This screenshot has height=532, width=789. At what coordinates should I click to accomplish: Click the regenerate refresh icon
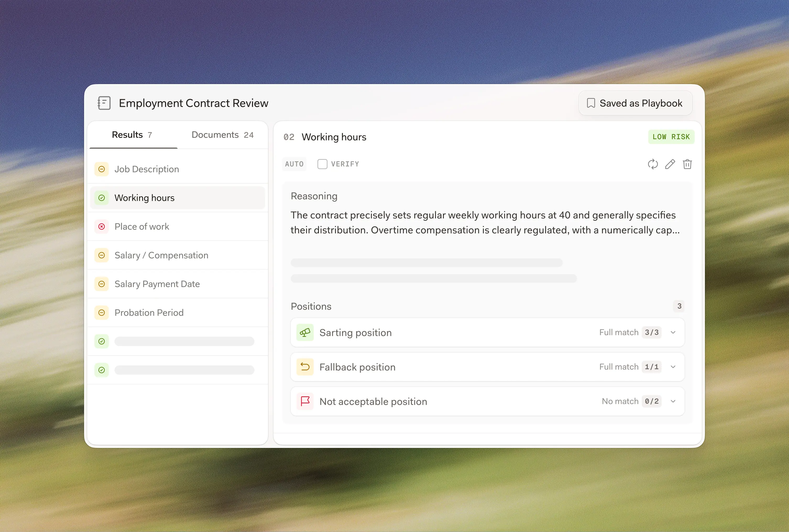tap(653, 164)
